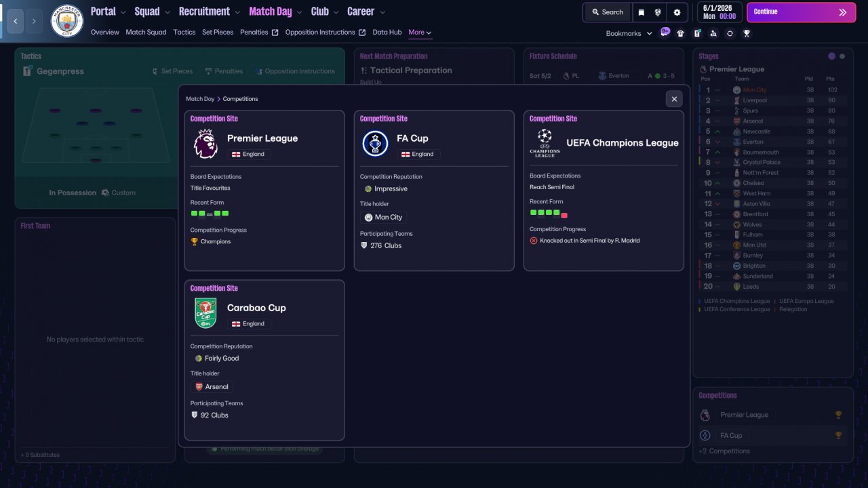Screen dimensions: 868x488
Task: Go back with the left arrow button
Action: tap(15, 21)
